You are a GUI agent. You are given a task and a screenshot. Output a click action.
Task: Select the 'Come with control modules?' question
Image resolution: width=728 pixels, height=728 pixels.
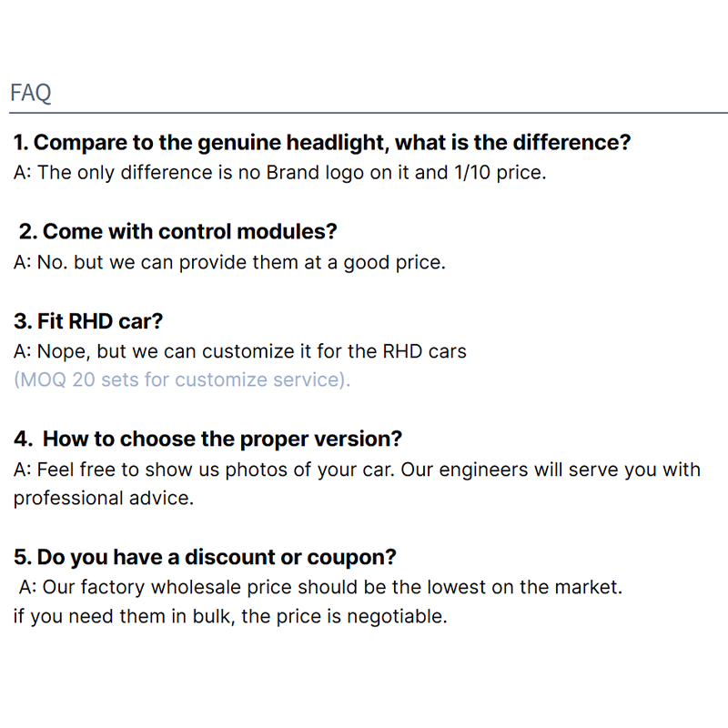[x=178, y=231]
